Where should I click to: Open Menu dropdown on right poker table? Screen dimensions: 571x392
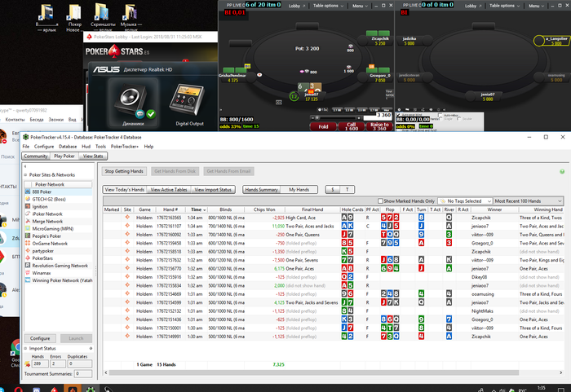(x=536, y=6)
